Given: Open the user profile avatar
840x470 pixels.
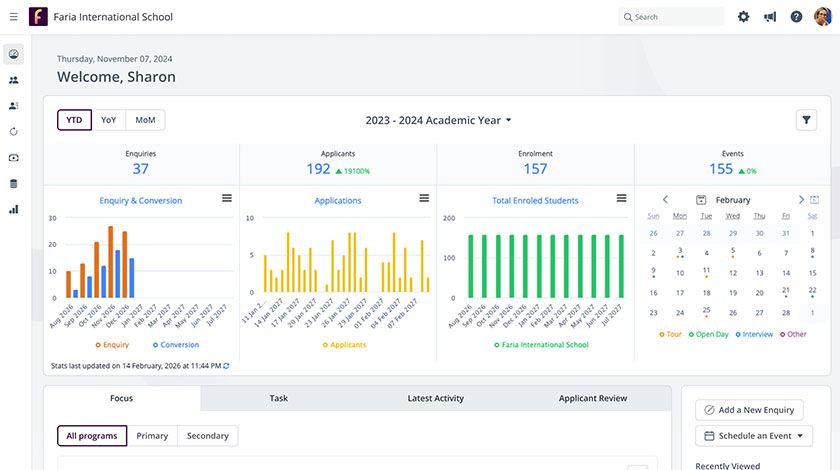Looking at the screenshot, I should coord(822,17).
